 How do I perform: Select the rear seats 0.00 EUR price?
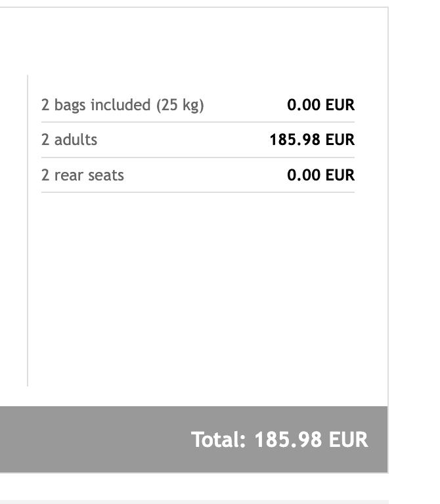320,175
